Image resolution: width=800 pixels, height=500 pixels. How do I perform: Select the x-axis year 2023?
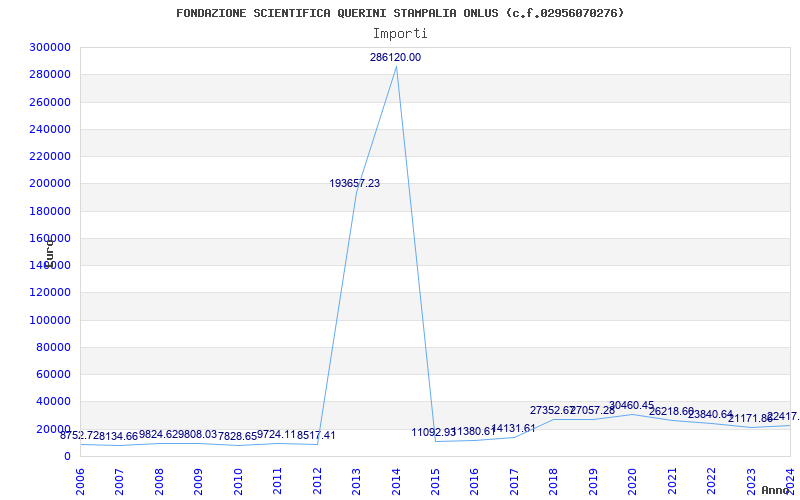751,481
